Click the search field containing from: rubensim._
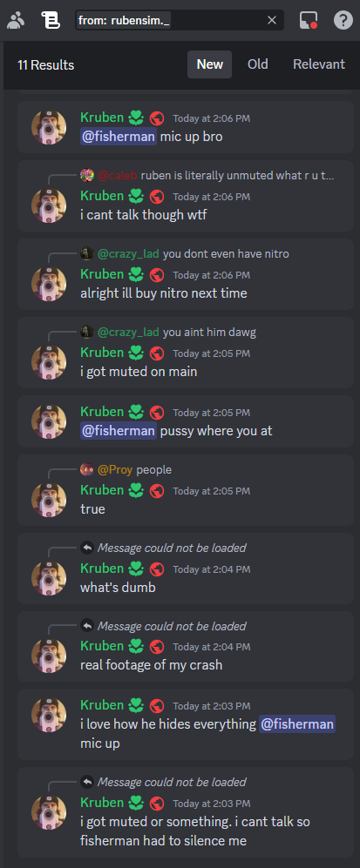The width and height of the screenshot is (360, 868). (180, 21)
